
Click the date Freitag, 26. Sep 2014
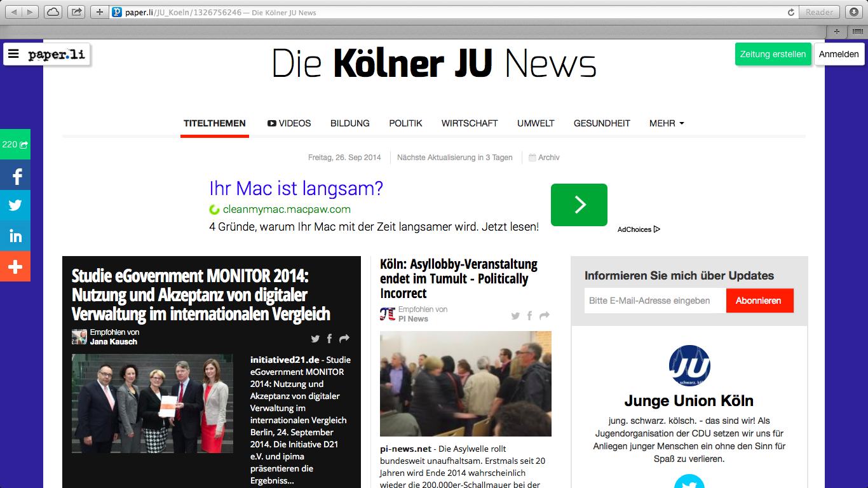[x=344, y=158]
